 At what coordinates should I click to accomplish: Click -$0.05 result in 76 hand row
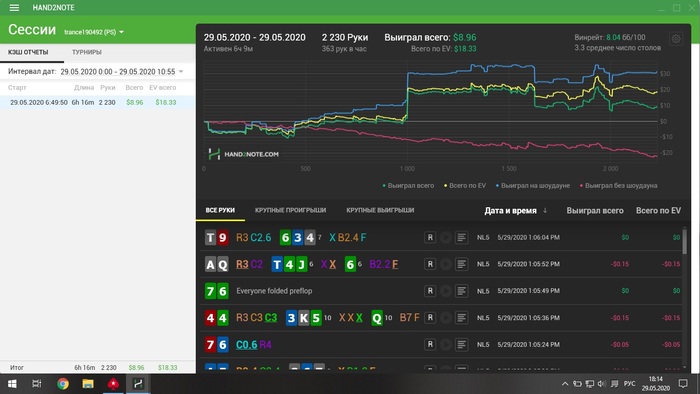coord(620,344)
